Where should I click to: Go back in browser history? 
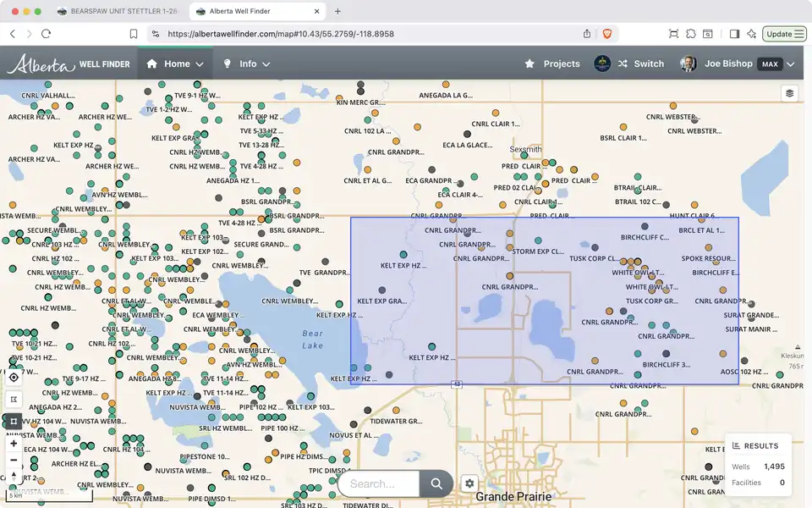click(x=13, y=34)
